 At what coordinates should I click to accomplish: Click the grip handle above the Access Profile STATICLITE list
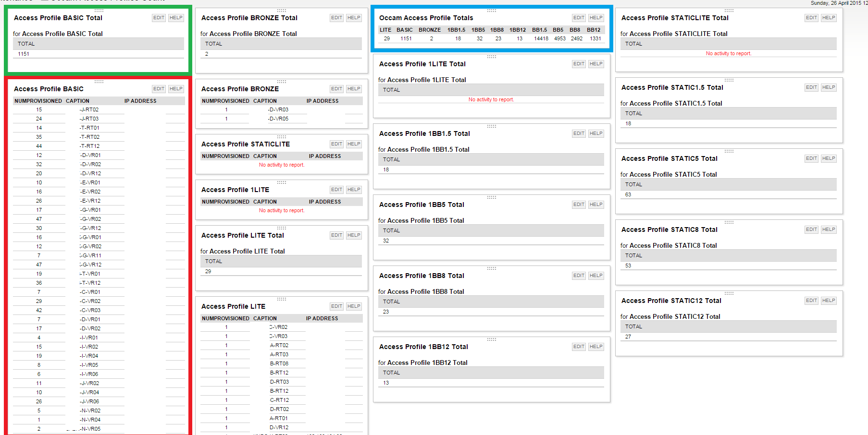pos(282,137)
